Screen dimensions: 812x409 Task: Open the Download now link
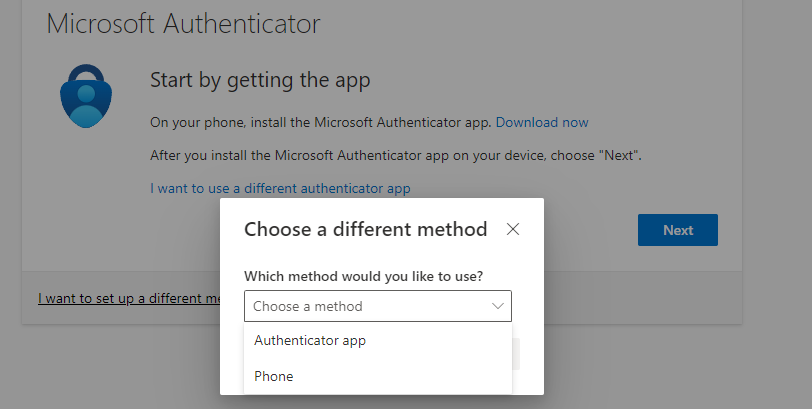point(542,123)
